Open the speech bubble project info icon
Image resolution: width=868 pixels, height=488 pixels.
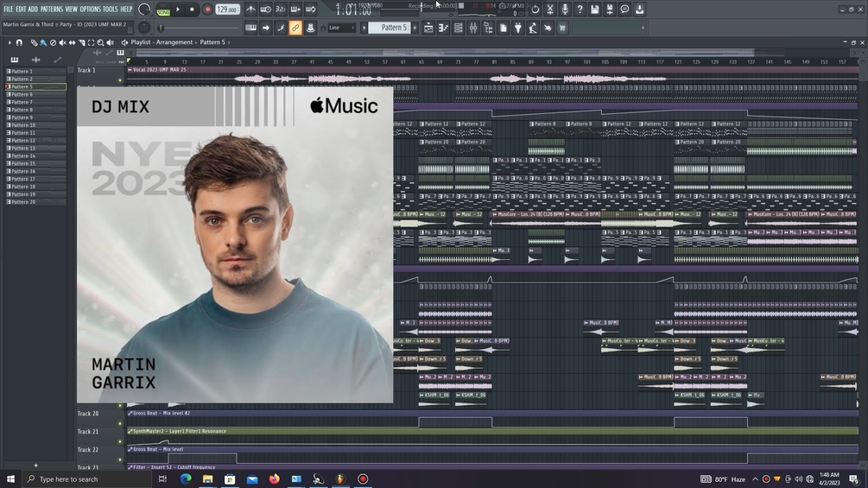tap(625, 10)
